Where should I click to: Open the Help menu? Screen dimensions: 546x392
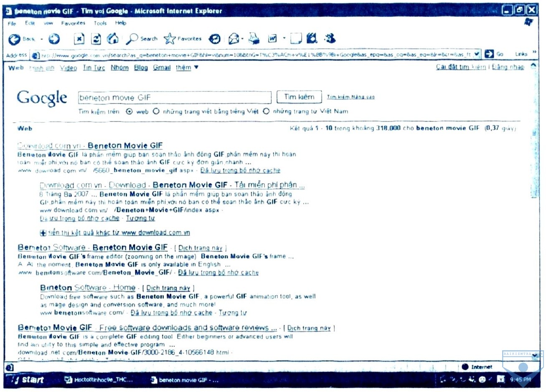(x=121, y=23)
